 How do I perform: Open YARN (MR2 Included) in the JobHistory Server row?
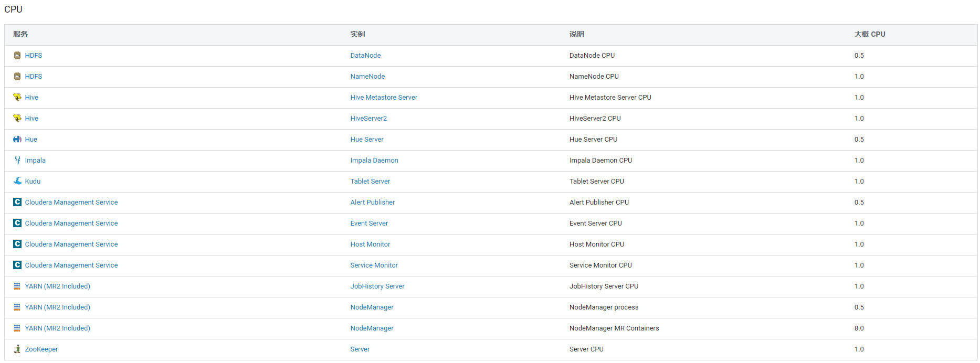pyautogui.click(x=58, y=286)
